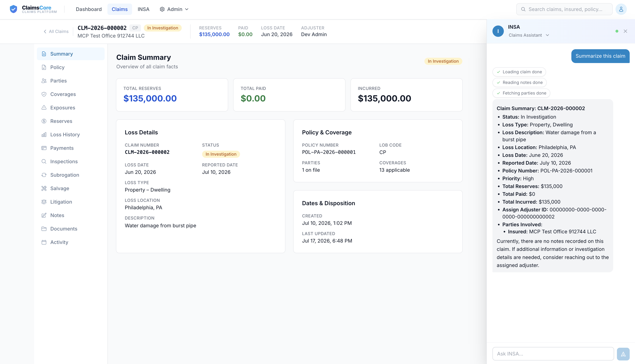Click 'MCP Test Office 912744 LLC' in header

pyautogui.click(x=111, y=36)
